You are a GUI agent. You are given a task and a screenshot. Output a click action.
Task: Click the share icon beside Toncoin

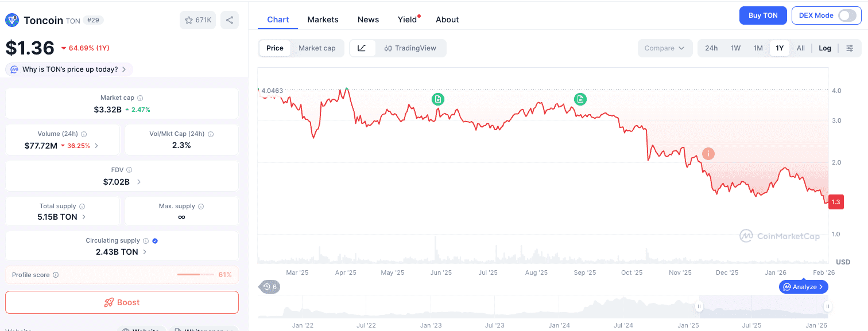coord(229,20)
